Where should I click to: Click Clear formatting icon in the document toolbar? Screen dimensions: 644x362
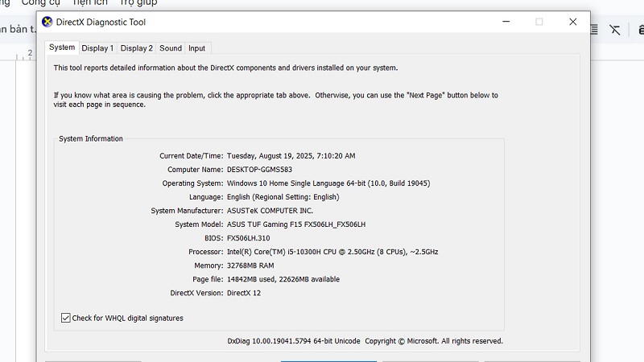(x=615, y=30)
